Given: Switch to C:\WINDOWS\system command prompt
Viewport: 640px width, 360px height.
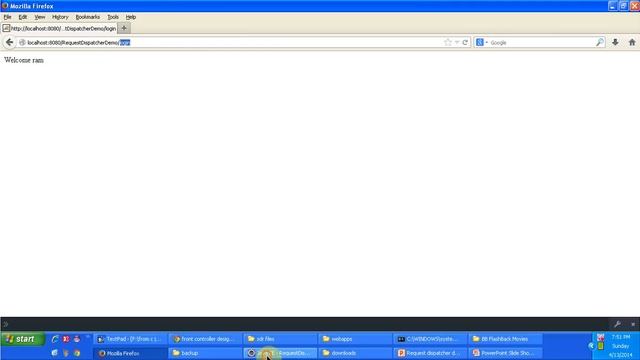Looking at the screenshot, I should coord(430,339).
